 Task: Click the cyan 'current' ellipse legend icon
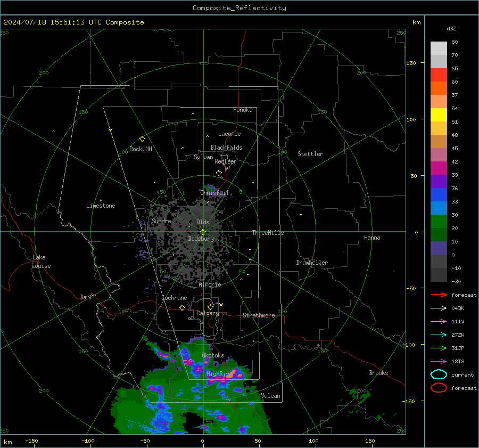pyautogui.click(x=439, y=374)
